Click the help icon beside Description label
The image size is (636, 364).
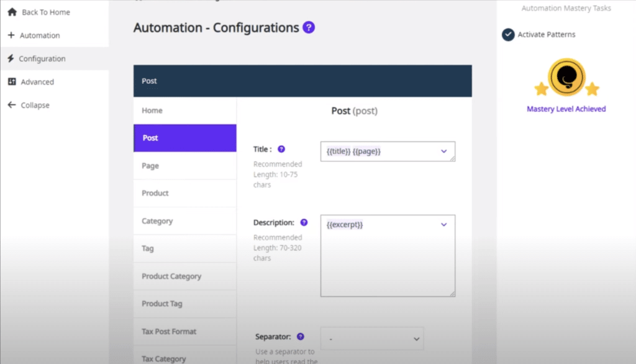pos(304,222)
